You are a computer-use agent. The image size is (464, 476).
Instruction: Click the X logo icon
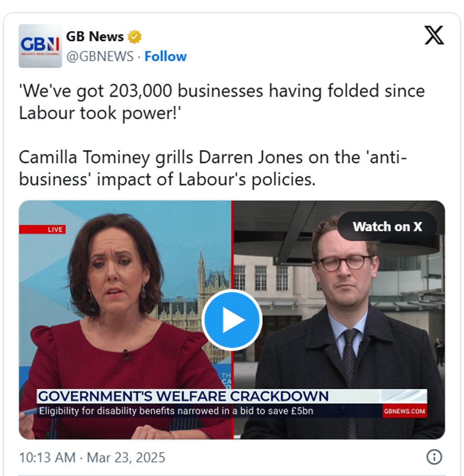[x=434, y=36]
